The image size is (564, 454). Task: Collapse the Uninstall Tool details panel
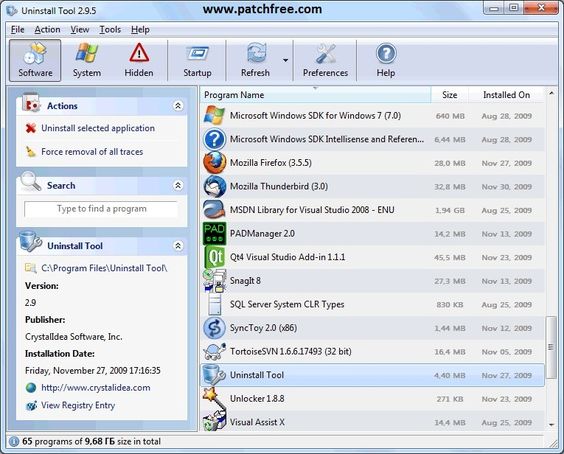pyautogui.click(x=178, y=246)
